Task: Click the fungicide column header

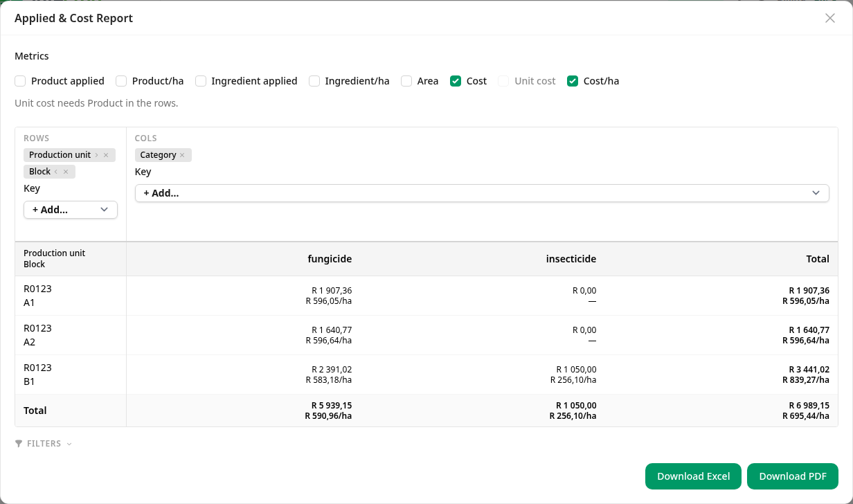Action: coord(330,259)
